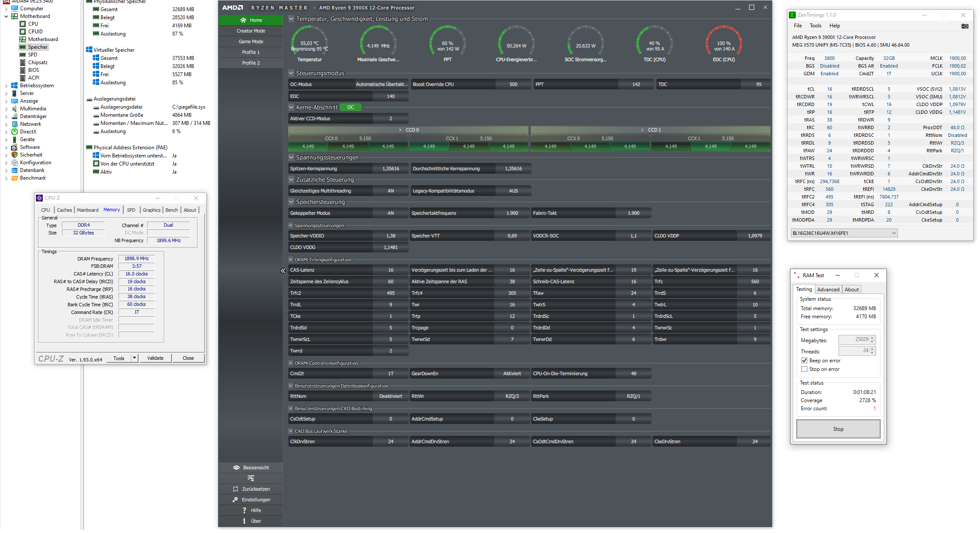Expand CCD 1 chevron in Ryzen Master

[x=642, y=130]
